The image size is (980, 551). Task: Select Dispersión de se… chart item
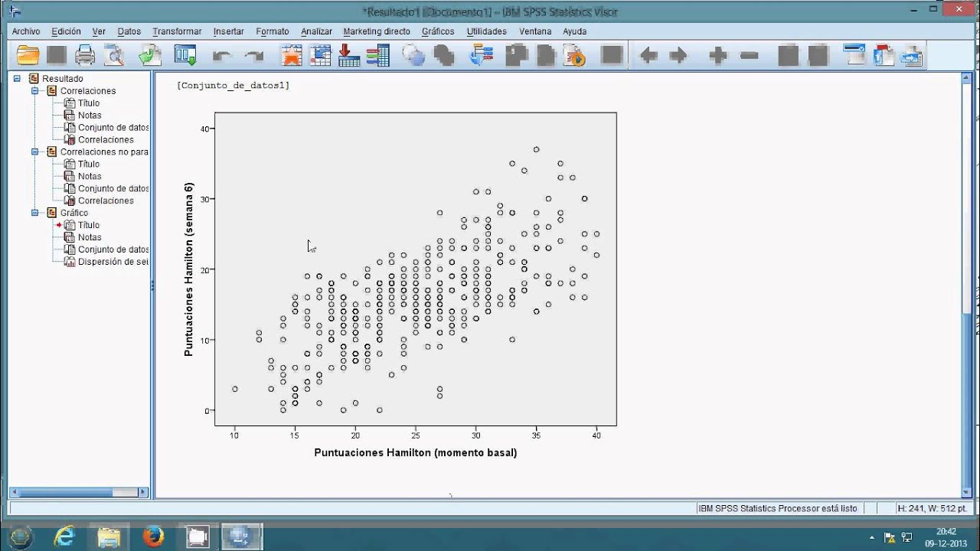(113, 262)
